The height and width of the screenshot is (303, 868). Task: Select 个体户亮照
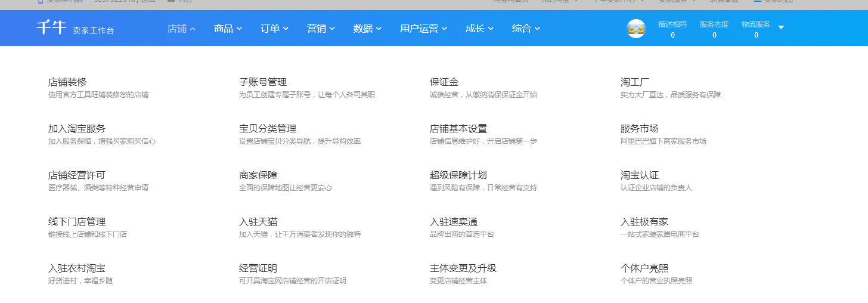[644, 268]
